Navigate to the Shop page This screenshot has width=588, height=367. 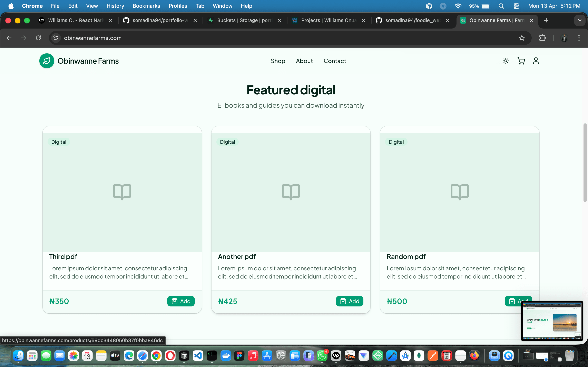pyautogui.click(x=278, y=61)
